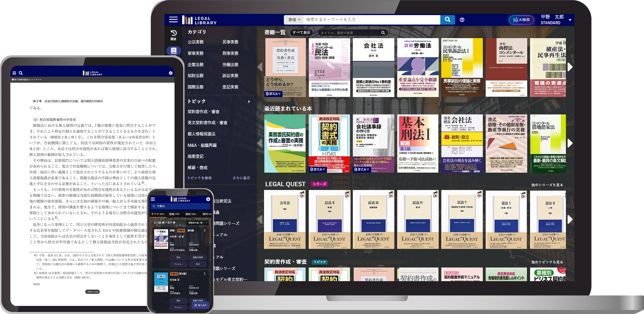This screenshot has width=644, height=314.
Task: Click the search icon in the tablet header
Action: click(x=21, y=73)
